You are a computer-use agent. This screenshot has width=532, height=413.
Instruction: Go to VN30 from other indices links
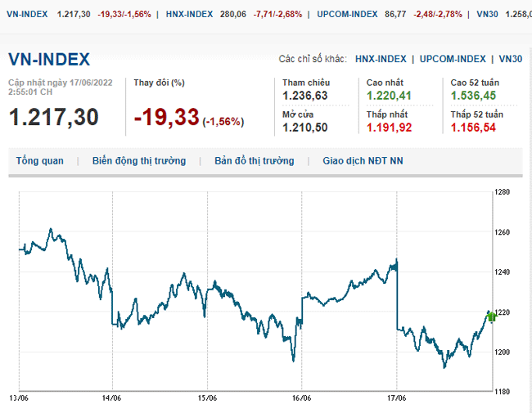[x=510, y=59]
